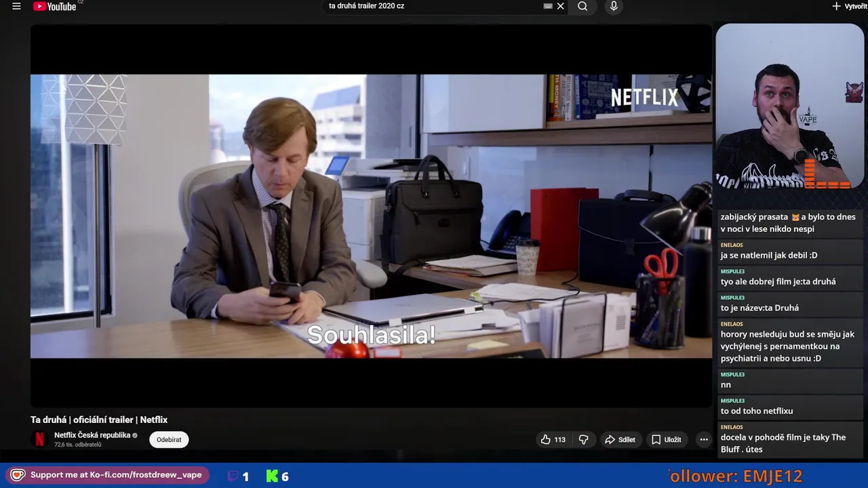Screen dimensions: 868x488
Task: Subscribe using the Odebírat button
Action: point(169,440)
